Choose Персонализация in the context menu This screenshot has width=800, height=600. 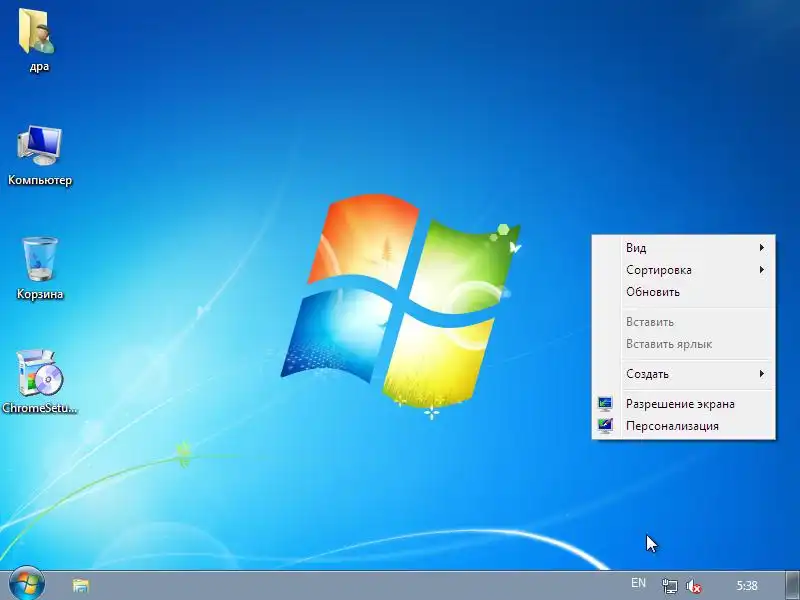tap(684, 426)
